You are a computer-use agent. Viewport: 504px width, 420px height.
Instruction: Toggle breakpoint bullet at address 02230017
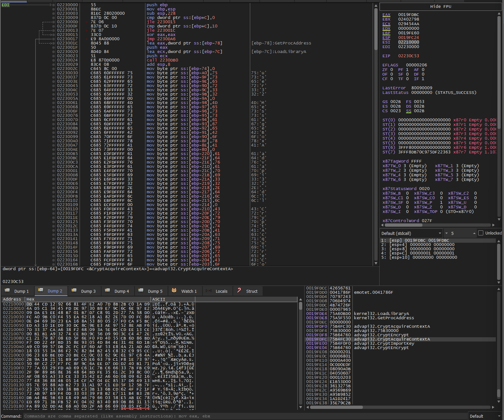point(53,39)
